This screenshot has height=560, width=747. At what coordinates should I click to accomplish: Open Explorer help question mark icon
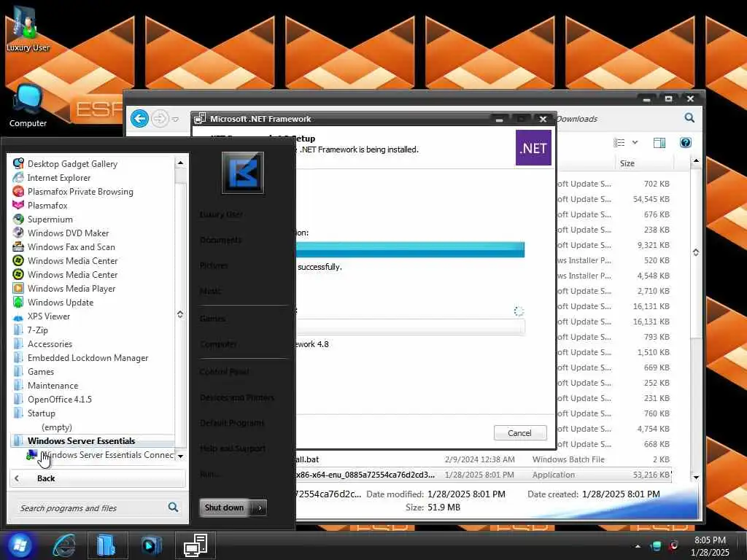[686, 142]
